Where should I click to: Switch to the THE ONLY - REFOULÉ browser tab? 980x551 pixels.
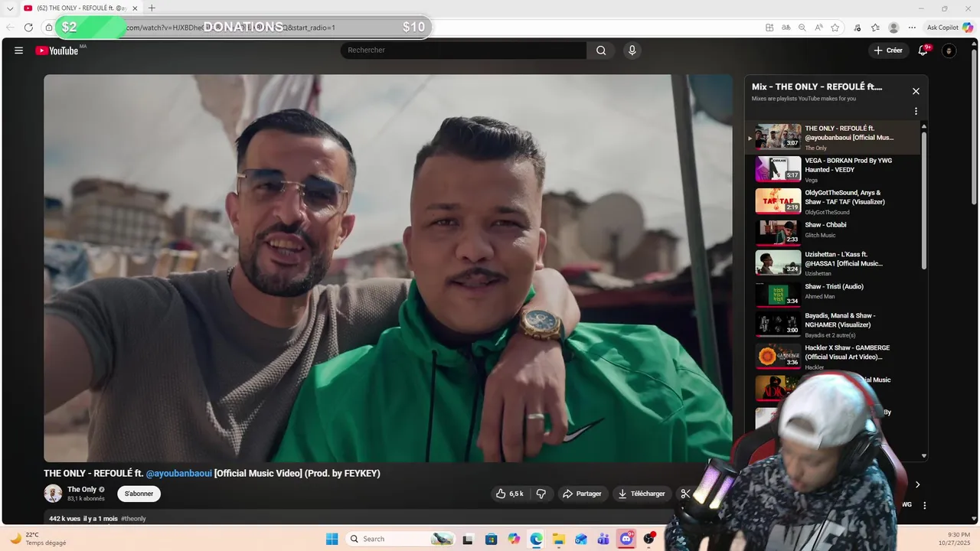coord(80,8)
